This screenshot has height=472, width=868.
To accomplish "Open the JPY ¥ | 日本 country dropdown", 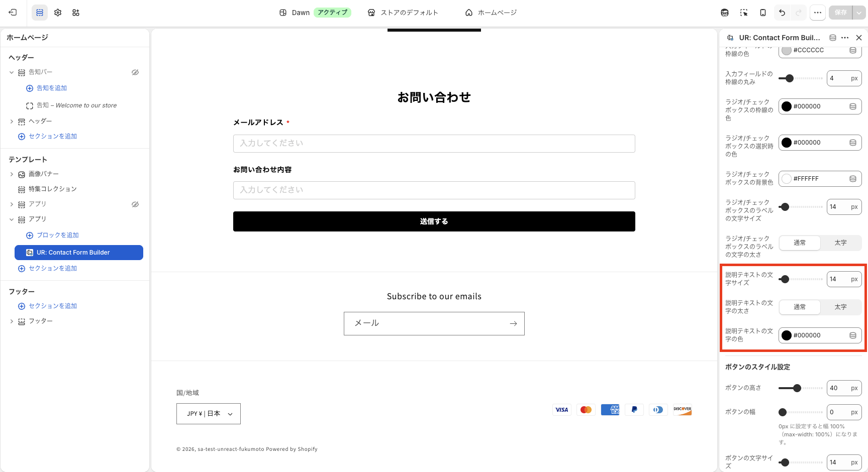I will 209,414.
